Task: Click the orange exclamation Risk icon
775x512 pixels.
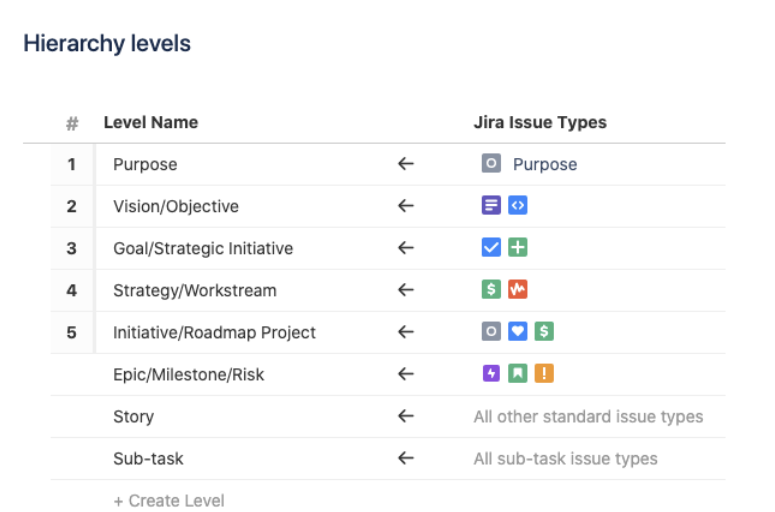Action: click(x=544, y=374)
